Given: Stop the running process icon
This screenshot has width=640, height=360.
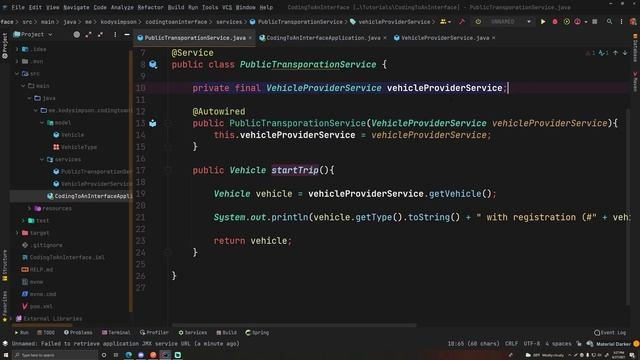Looking at the screenshot, I should (595, 22).
